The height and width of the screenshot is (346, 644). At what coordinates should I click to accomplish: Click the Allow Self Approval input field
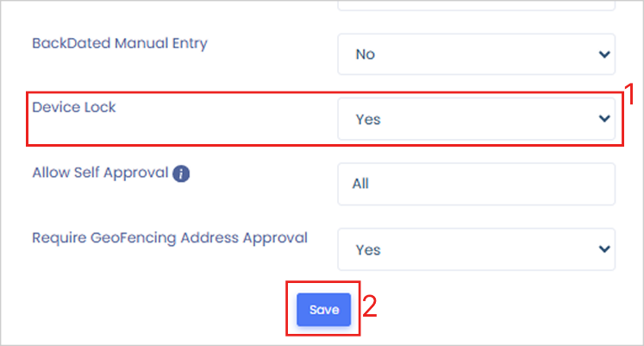tap(476, 184)
